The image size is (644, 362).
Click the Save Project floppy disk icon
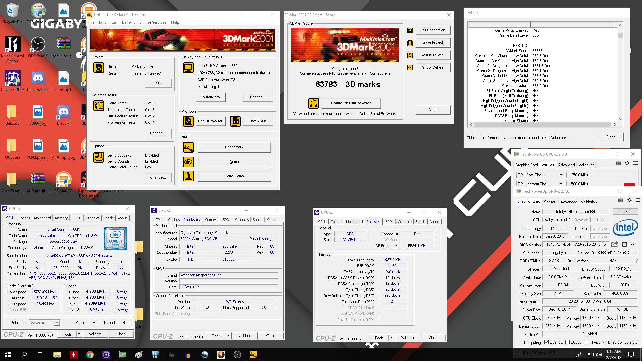(x=411, y=43)
